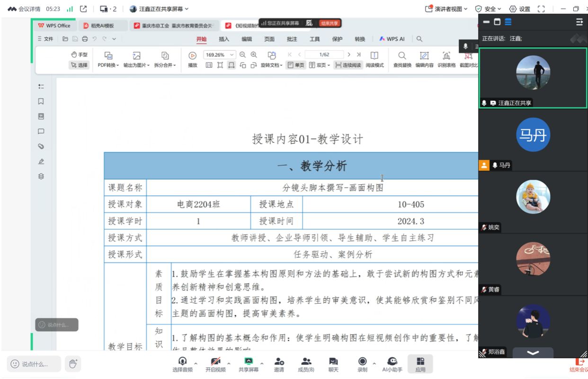Expand the 选择音频 audio options arrow

point(196,364)
